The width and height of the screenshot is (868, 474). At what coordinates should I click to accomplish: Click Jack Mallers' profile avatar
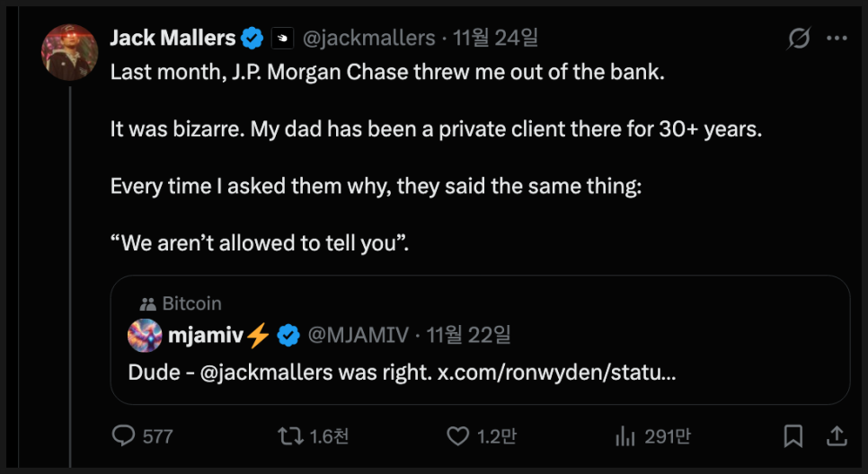tap(69, 52)
